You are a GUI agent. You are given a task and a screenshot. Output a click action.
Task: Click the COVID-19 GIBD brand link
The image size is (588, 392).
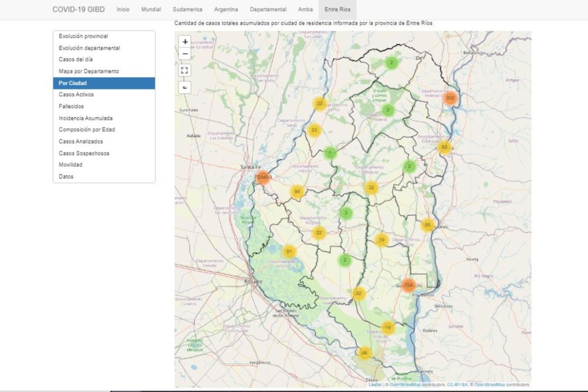pos(78,9)
